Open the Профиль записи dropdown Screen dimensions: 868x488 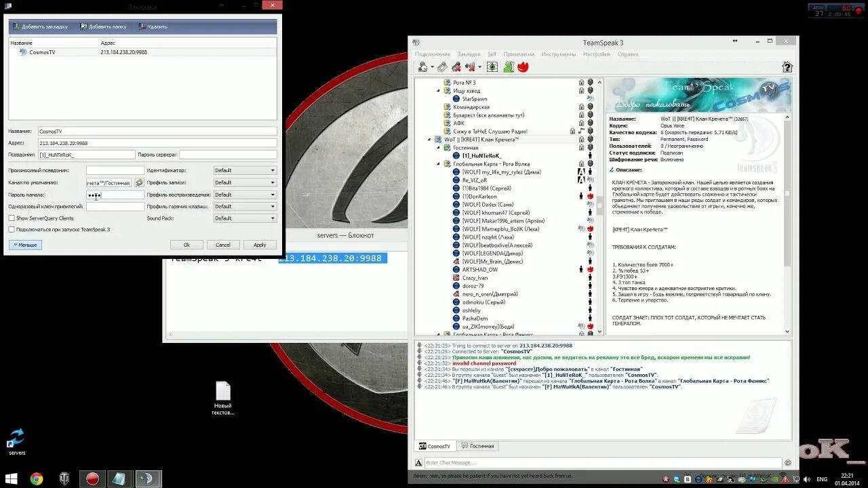coord(245,183)
